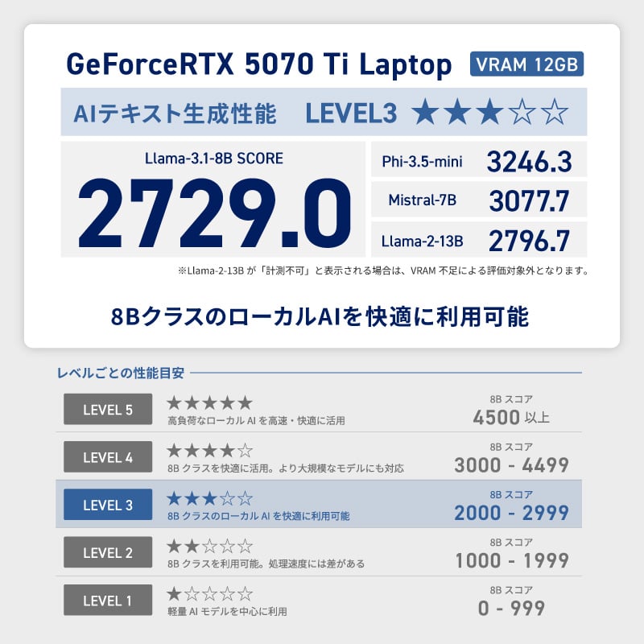Click the LEVEL 4 badge

108,456
